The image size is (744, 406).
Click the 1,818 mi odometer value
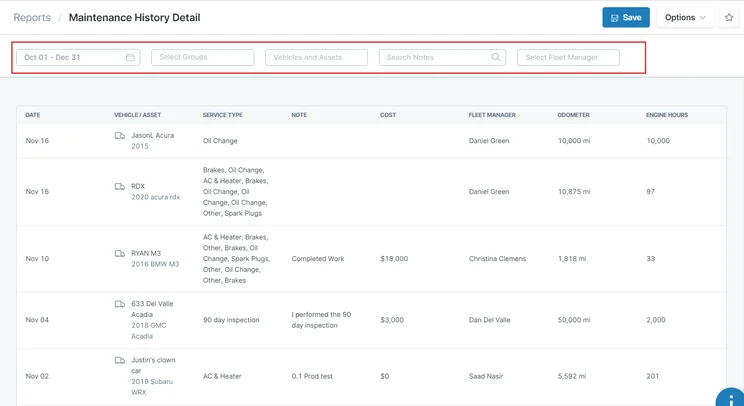pos(572,258)
